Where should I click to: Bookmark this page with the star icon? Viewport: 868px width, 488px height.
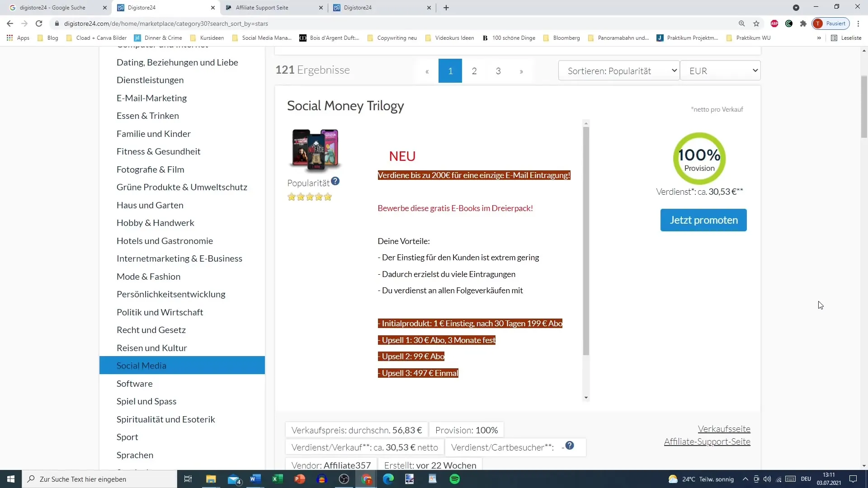[x=756, y=23]
